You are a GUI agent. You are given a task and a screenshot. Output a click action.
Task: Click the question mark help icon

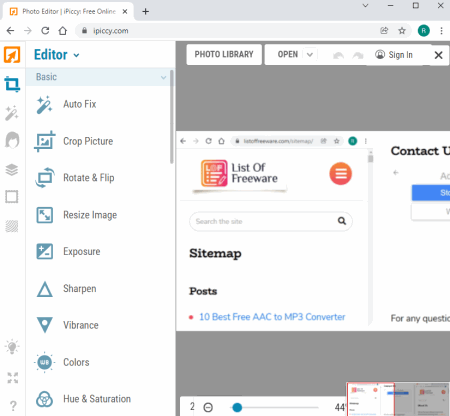[x=13, y=406]
